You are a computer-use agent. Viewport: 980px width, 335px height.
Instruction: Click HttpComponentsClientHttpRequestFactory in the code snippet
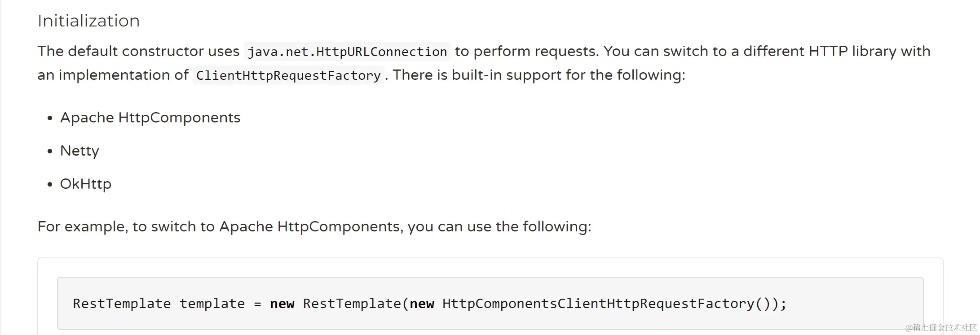click(598, 304)
